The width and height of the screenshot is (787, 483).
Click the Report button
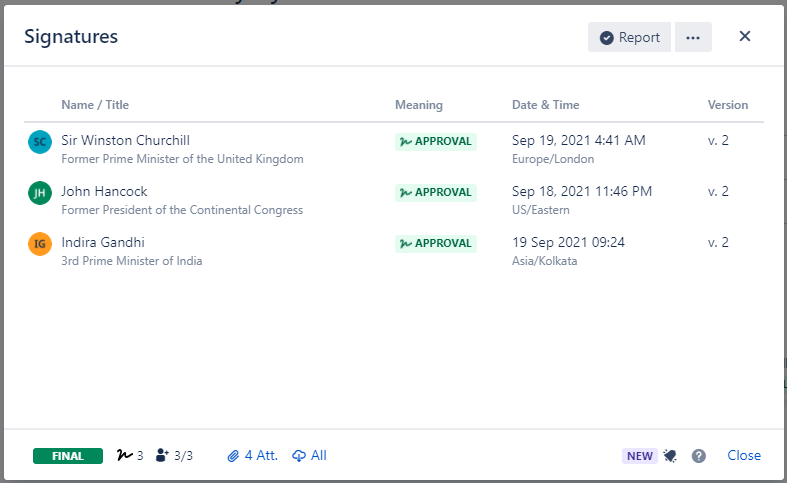[x=629, y=37]
